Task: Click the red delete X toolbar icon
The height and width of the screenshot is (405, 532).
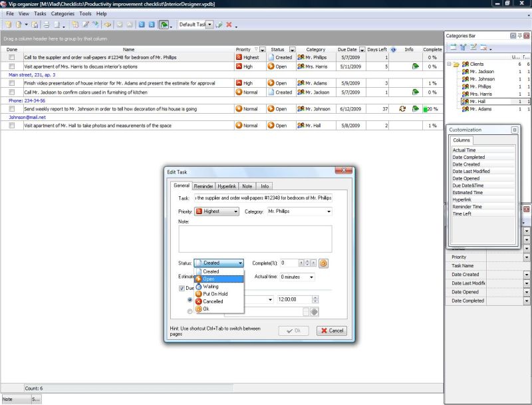Action: (229, 25)
